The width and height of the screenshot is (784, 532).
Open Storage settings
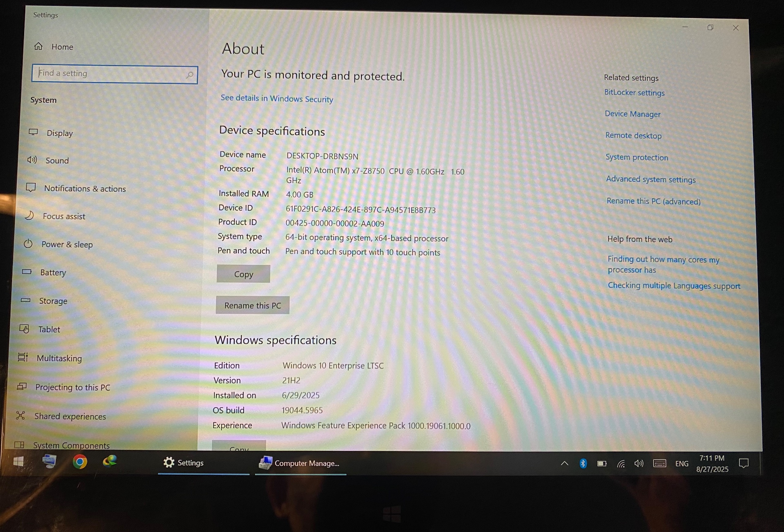pyautogui.click(x=44, y=300)
